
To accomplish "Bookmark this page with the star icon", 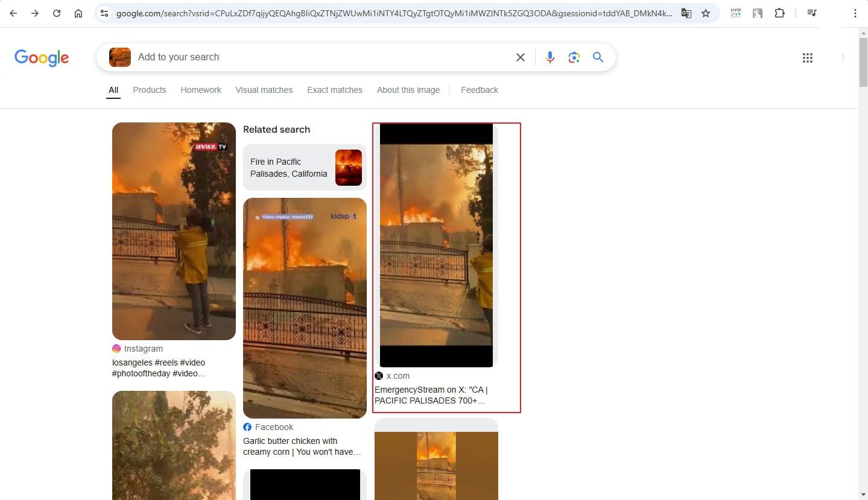I will [706, 13].
